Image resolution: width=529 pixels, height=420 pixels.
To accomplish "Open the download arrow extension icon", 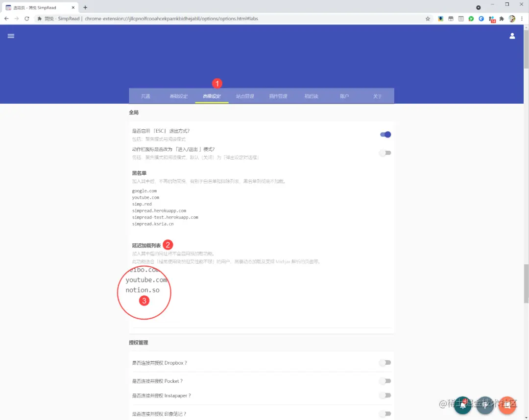I will click(441, 19).
